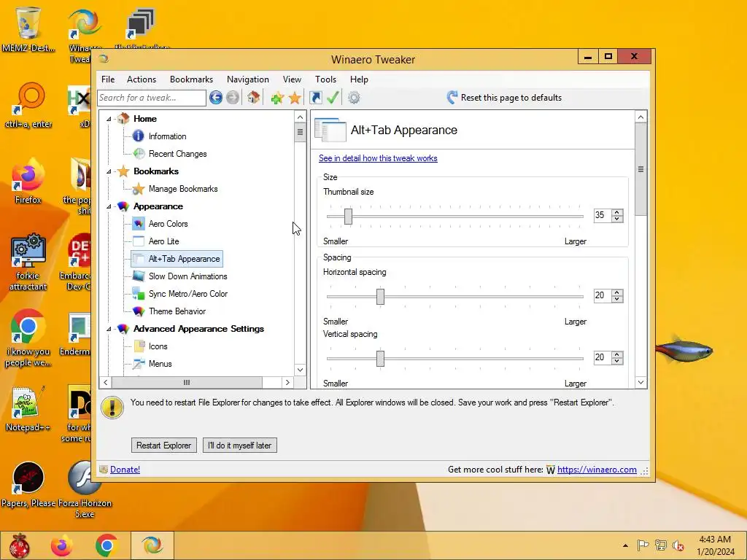The width and height of the screenshot is (747, 560).
Task: Open the Bookmarks menu
Action: (191, 79)
